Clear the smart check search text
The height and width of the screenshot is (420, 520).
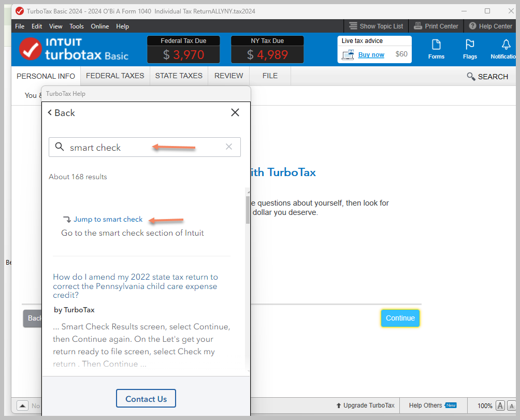[229, 147]
